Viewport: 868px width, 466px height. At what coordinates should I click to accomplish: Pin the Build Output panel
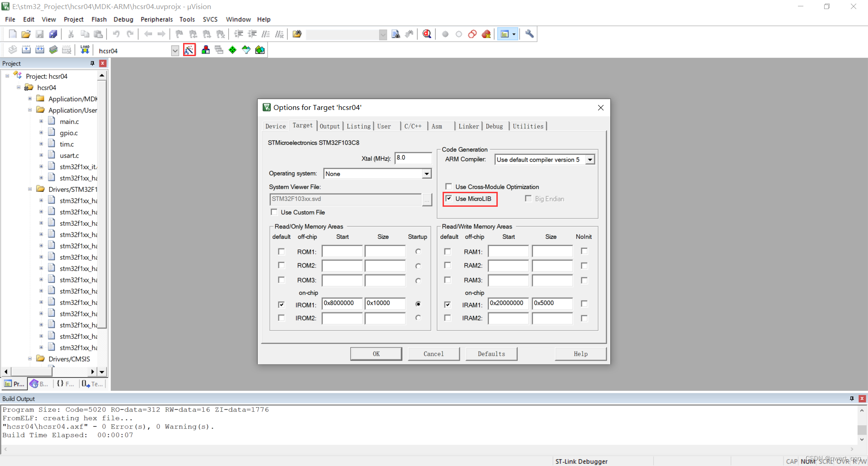coord(852,399)
